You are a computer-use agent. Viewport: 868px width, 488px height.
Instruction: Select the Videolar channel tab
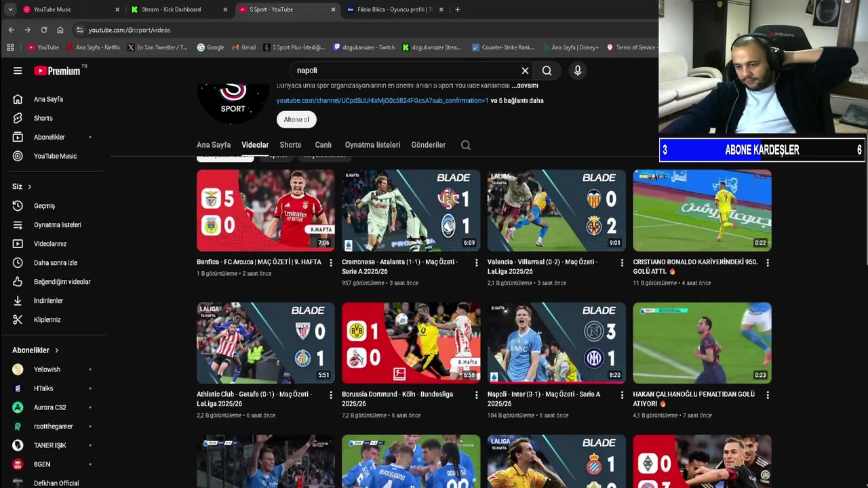[x=255, y=145]
